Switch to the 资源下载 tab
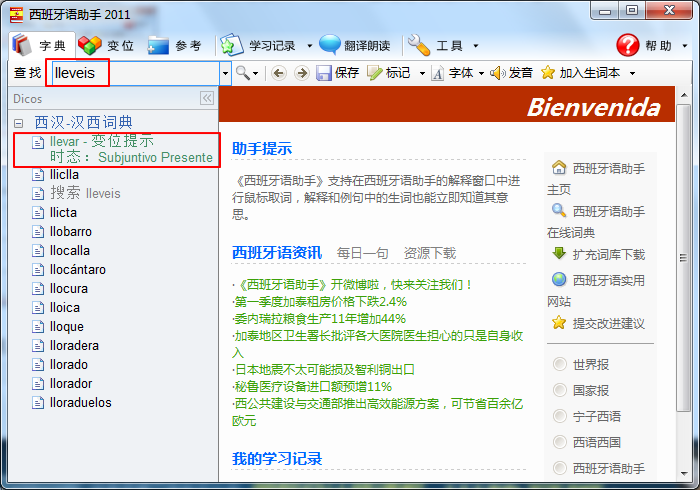This screenshot has width=700, height=490. click(430, 253)
